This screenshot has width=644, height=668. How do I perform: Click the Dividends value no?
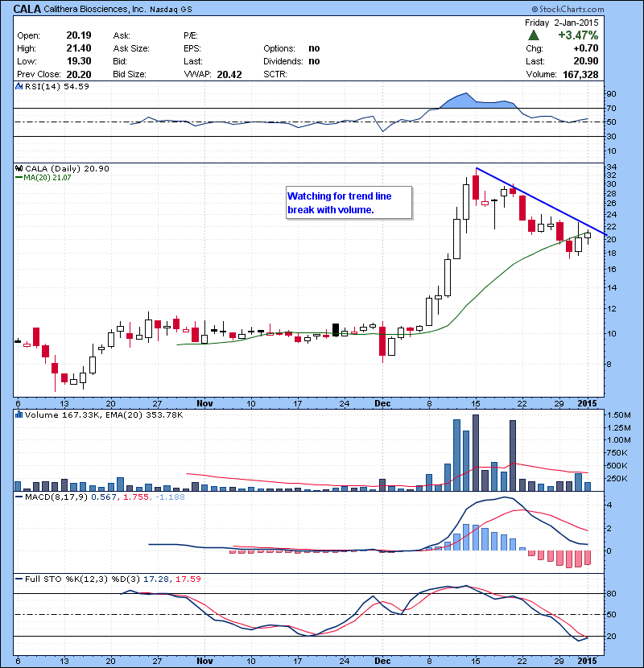coord(314,61)
